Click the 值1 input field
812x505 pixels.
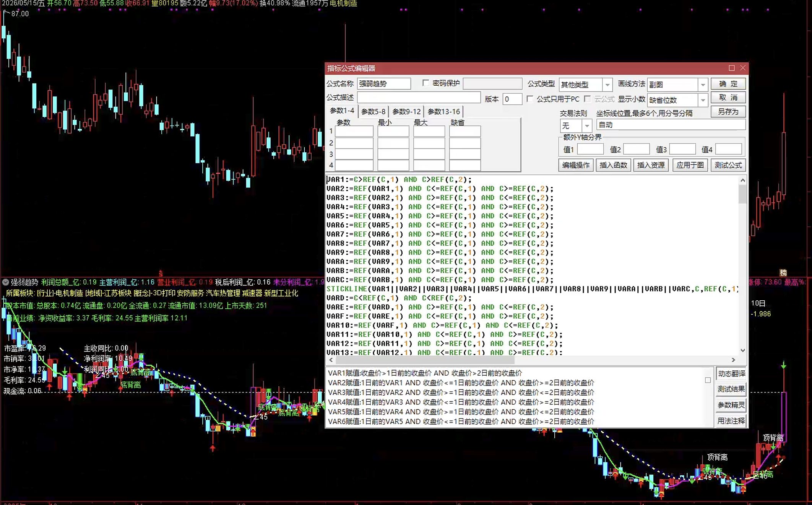click(x=590, y=149)
